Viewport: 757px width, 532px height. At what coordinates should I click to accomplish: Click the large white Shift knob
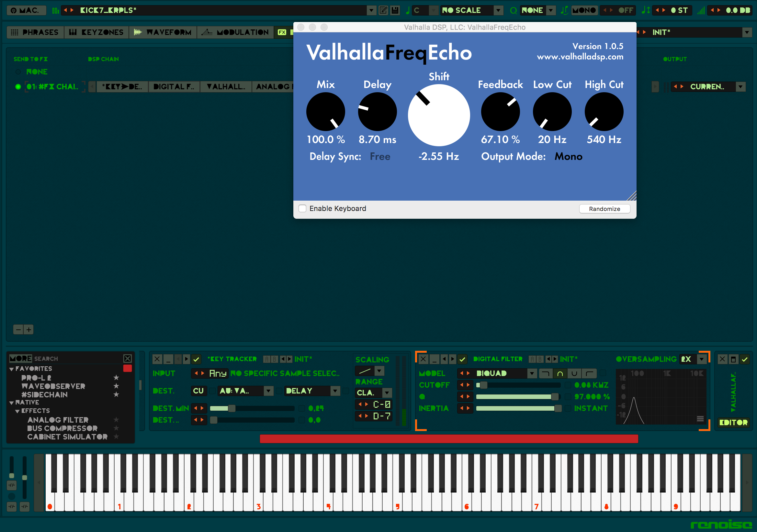coord(439,115)
